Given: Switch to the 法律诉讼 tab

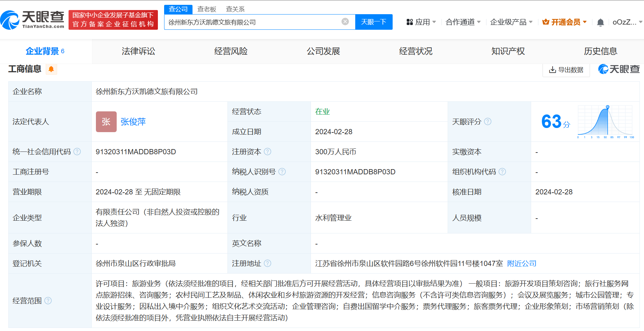Looking at the screenshot, I should click(138, 51).
